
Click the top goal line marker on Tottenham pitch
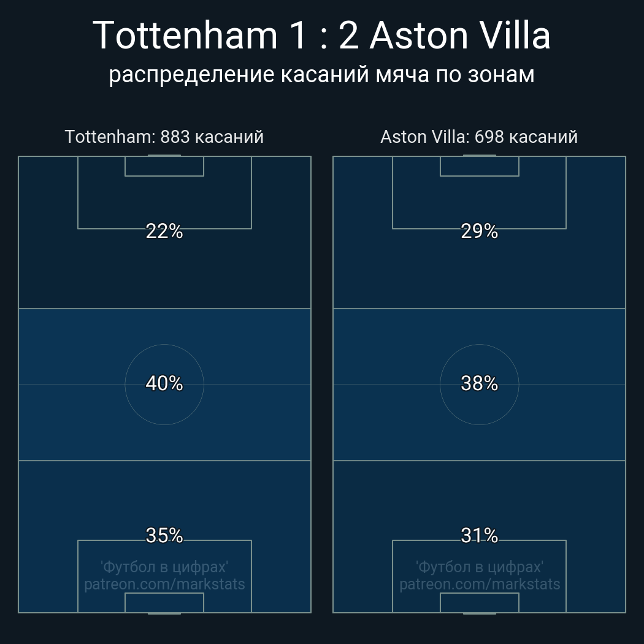click(164, 156)
